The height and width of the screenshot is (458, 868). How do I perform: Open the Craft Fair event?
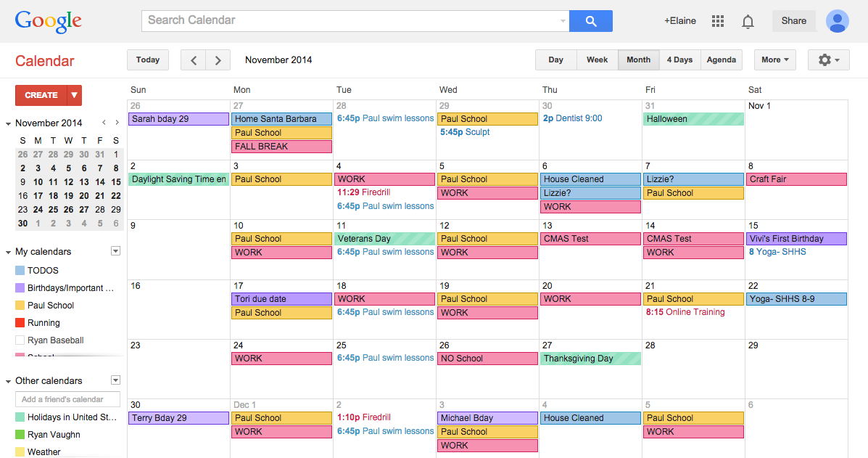(x=796, y=179)
